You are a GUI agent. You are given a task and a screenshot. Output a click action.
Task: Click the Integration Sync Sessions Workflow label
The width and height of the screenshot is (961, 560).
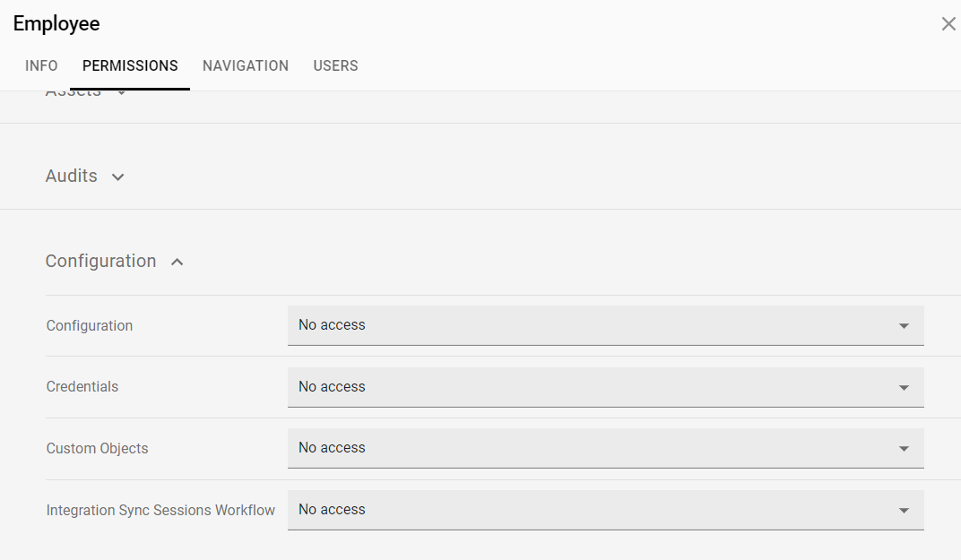(160, 510)
